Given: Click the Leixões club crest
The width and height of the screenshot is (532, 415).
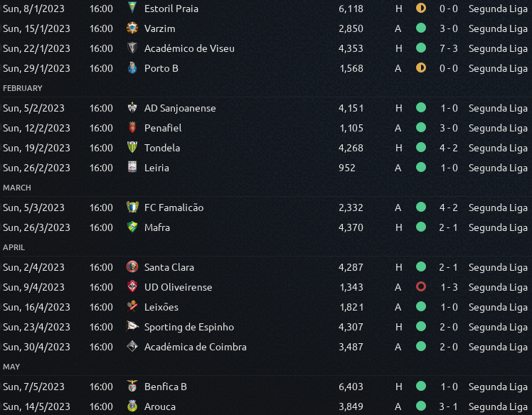Looking at the screenshot, I should point(132,307).
